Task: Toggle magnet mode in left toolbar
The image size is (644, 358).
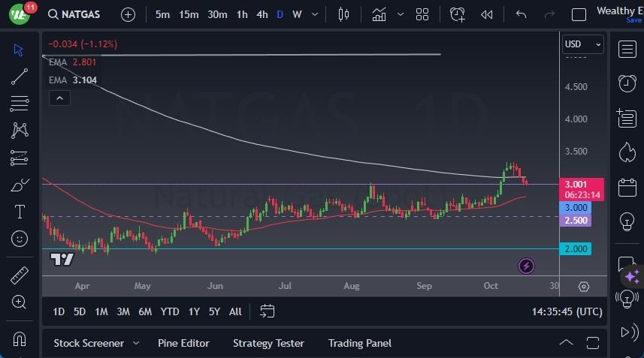Action: pyautogui.click(x=20, y=338)
